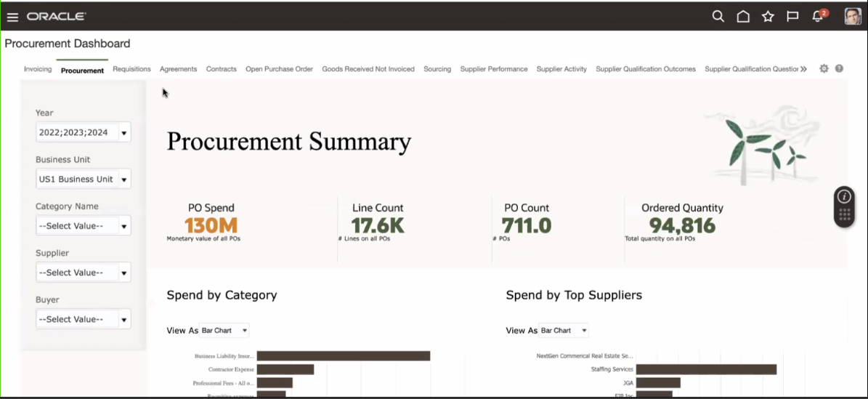Open the search magnifier icon
This screenshot has width=868, height=399.
pyautogui.click(x=718, y=17)
